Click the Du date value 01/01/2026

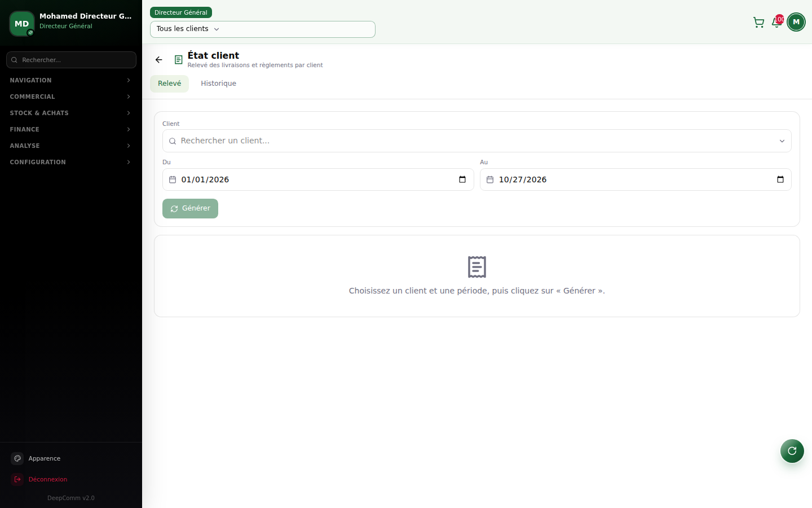pos(205,179)
